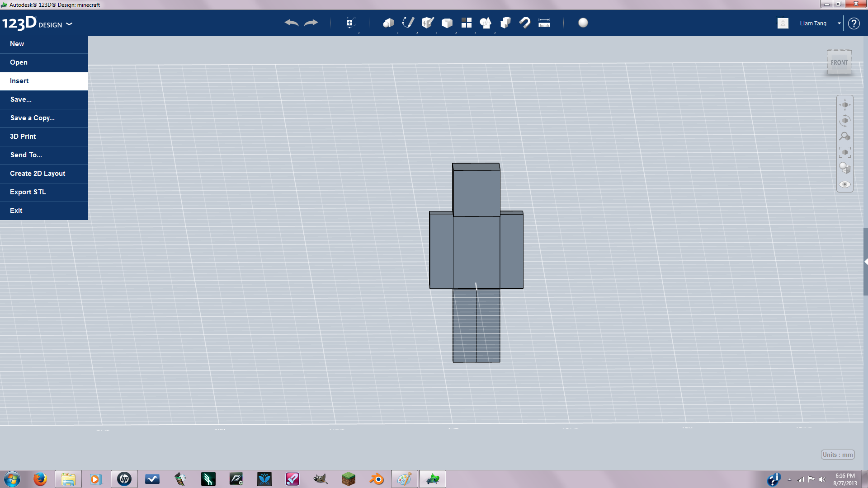Screen dimensions: 868x488
Task: Select the torso block of the model
Action: [x=476, y=252]
